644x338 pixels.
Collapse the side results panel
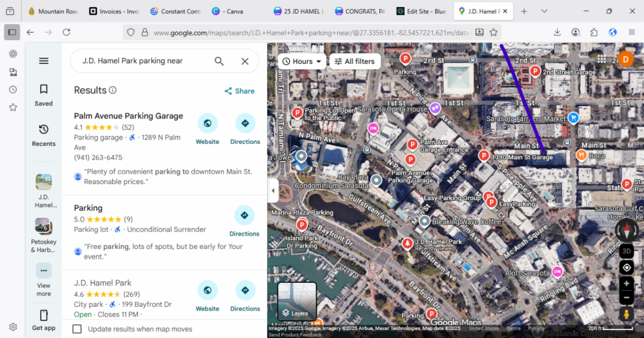click(x=273, y=190)
